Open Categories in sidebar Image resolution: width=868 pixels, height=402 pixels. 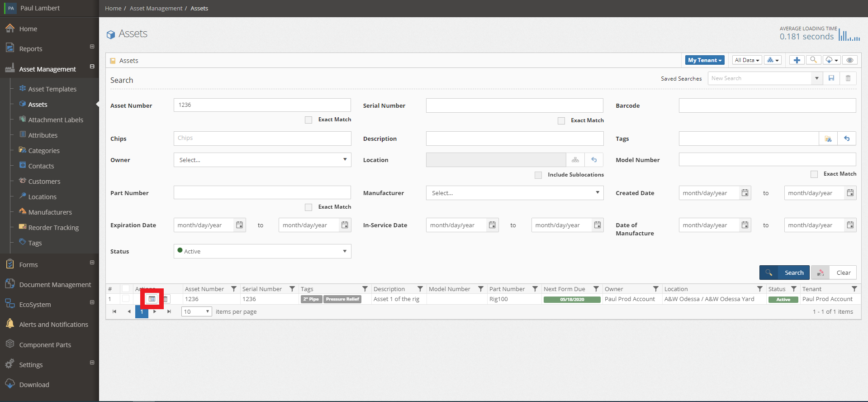[44, 151]
